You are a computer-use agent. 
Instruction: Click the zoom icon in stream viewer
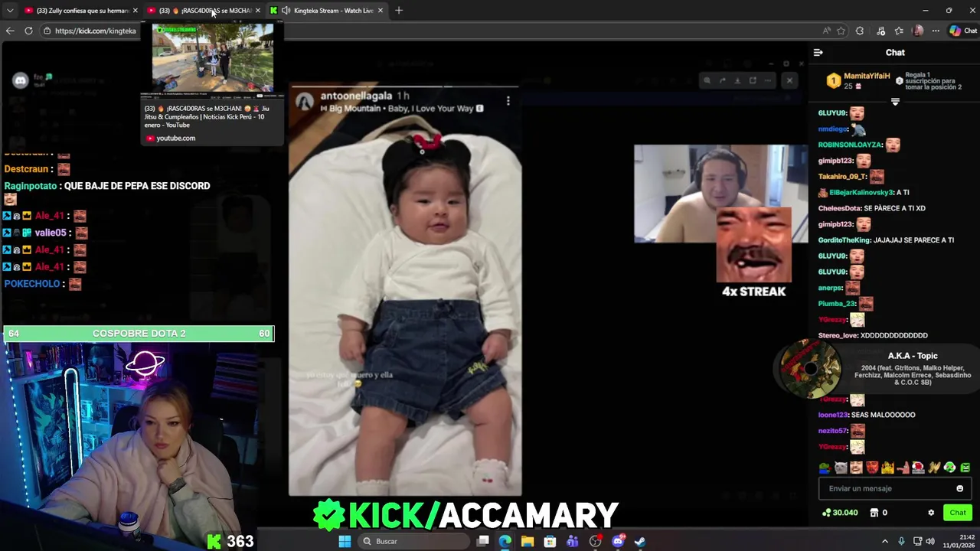click(707, 80)
